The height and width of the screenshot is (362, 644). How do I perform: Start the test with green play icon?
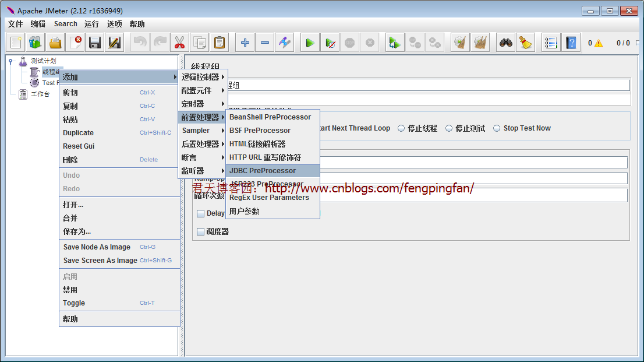(x=310, y=43)
